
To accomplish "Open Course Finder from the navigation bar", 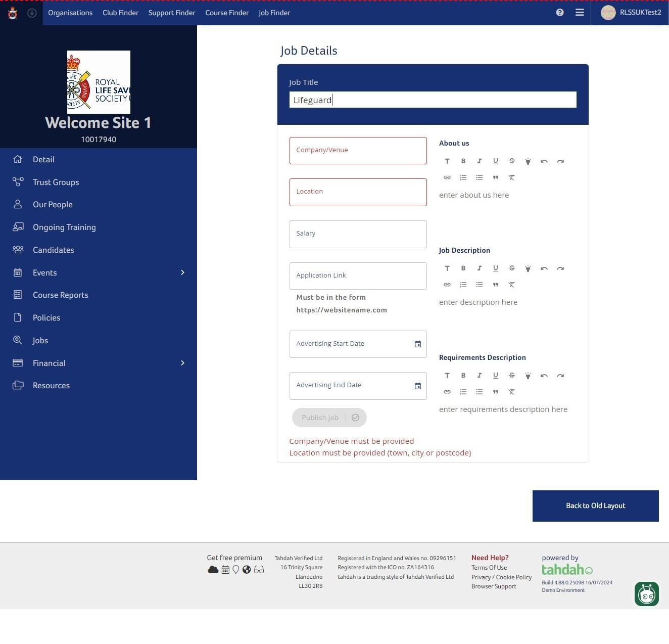I will 226,13.
